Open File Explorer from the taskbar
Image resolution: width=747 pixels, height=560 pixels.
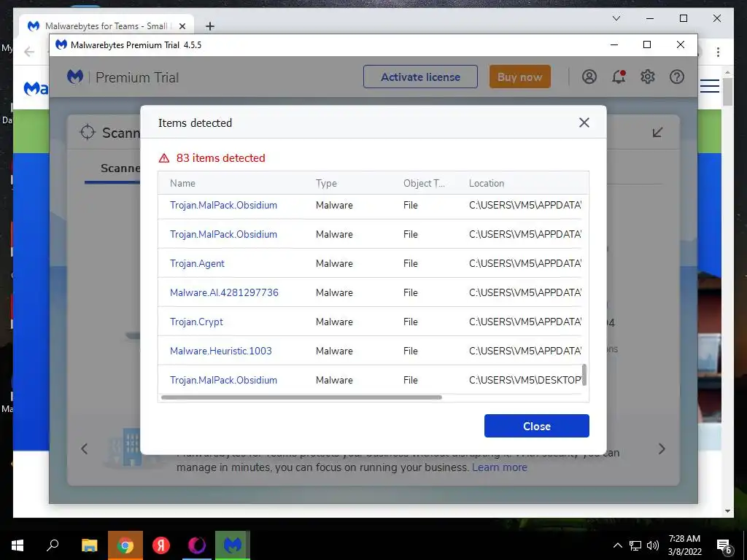(89, 545)
